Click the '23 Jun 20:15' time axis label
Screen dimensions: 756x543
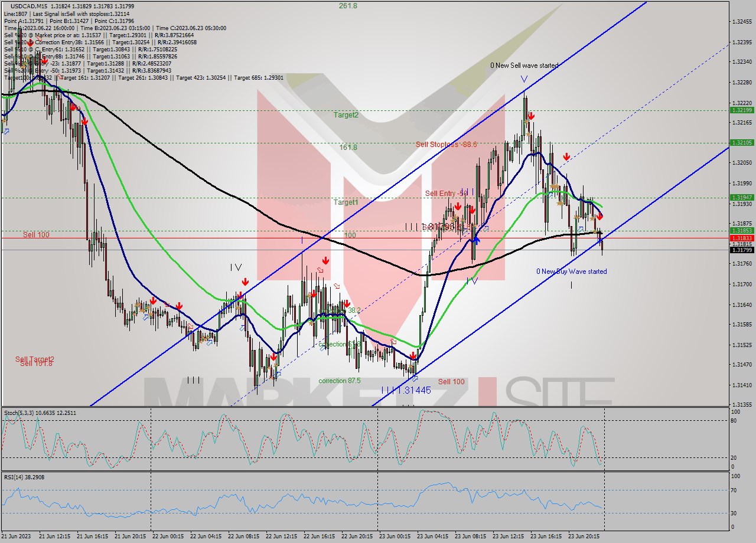(x=585, y=537)
